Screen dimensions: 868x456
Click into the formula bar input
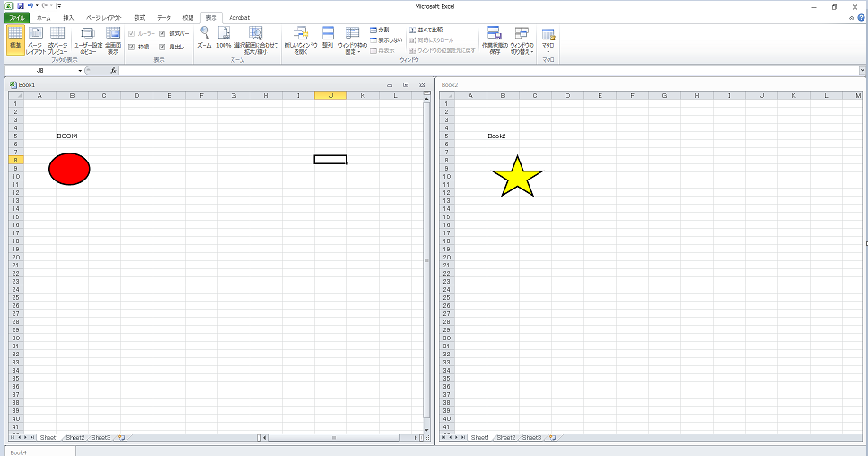pyautogui.click(x=488, y=70)
